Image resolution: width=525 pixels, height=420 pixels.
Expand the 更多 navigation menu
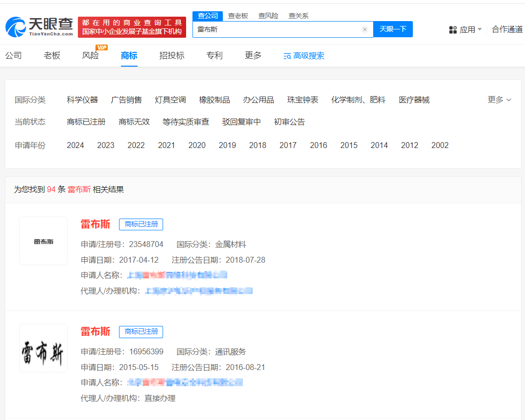pyautogui.click(x=253, y=56)
